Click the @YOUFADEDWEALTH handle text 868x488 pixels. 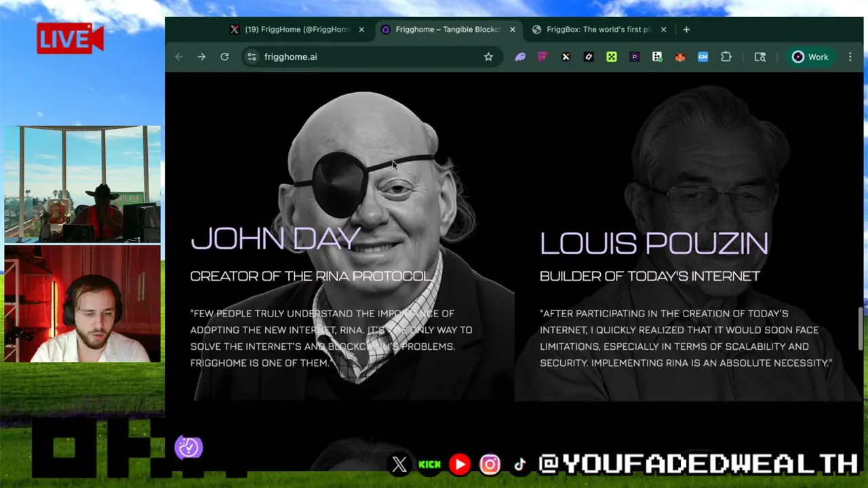click(x=698, y=464)
